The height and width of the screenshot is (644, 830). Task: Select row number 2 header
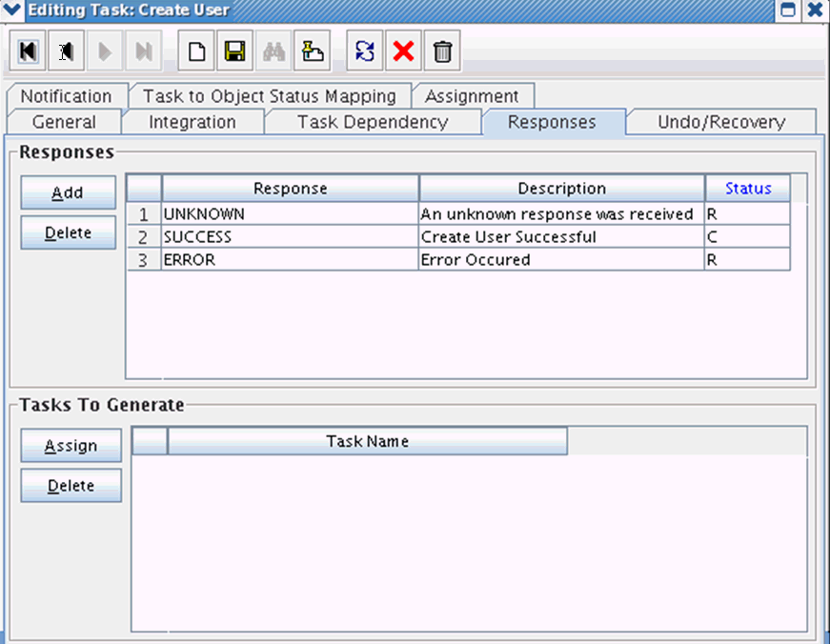[x=144, y=237]
